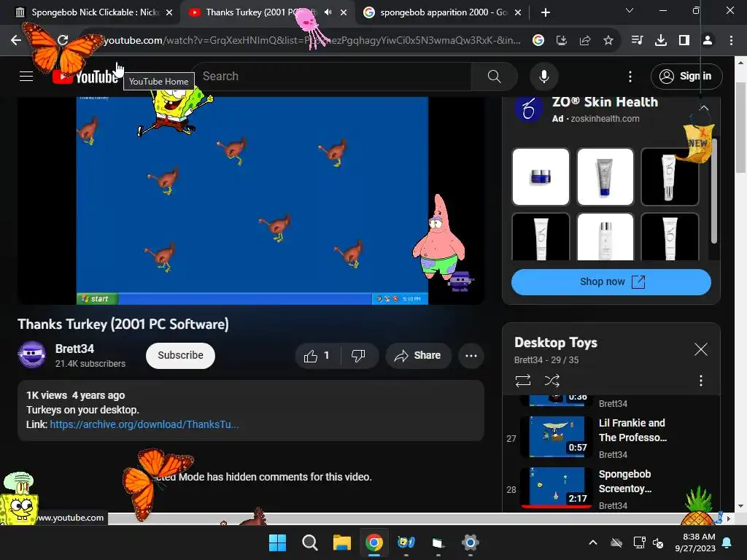Open Windows taskbar Search
The image size is (747, 560).
[x=309, y=542]
